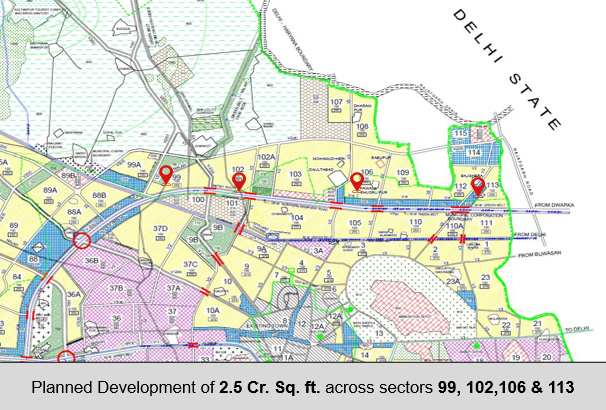606x410 pixels.
Task: Click the red pin on sector 99
Action: pos(166,175)
